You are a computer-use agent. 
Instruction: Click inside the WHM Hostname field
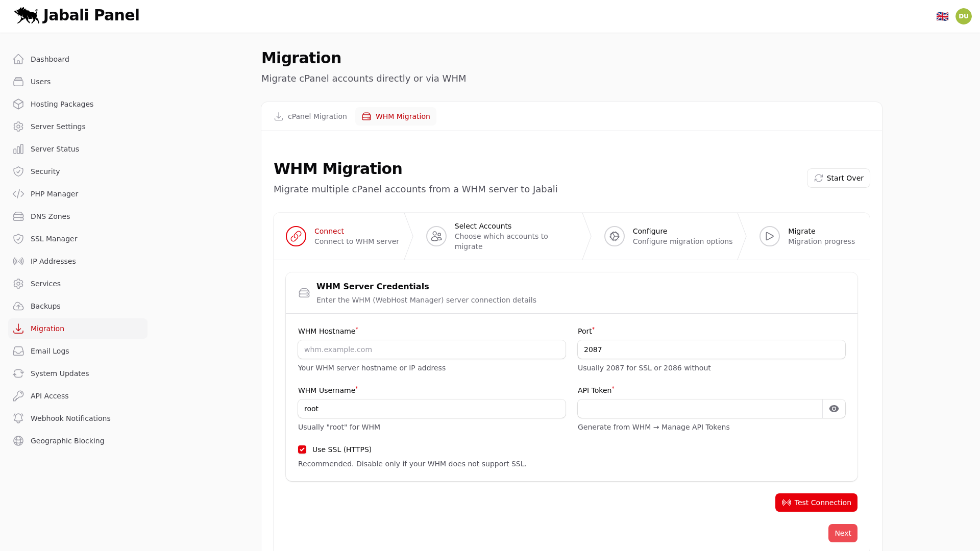pos(431,349)
